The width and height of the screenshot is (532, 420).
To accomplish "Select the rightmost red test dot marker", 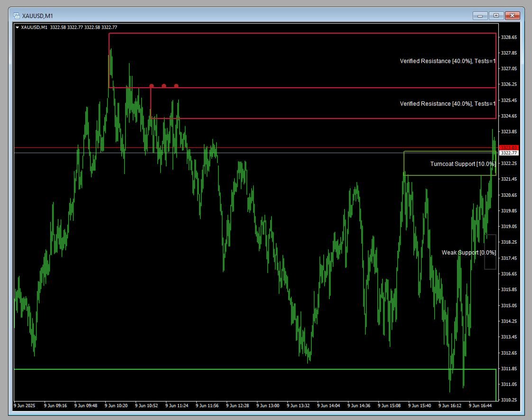I will (176, 85).
